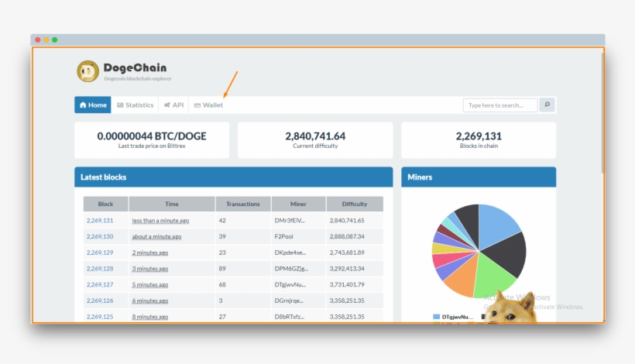This screenshot has height=364, width=635.
Task: Click the Difficulty column header
Action: point(355,204)
